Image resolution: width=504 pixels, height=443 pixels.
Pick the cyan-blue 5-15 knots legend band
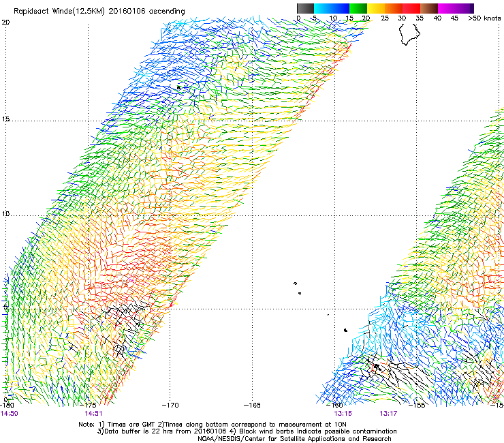(332, 8)
